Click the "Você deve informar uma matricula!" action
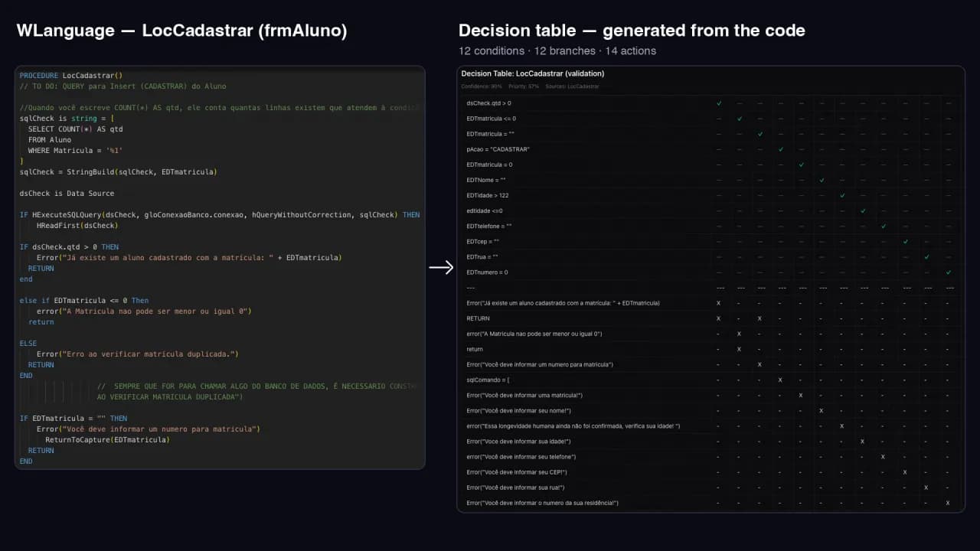The width and height of the screenshot is (980, 551). coord(524,395)
